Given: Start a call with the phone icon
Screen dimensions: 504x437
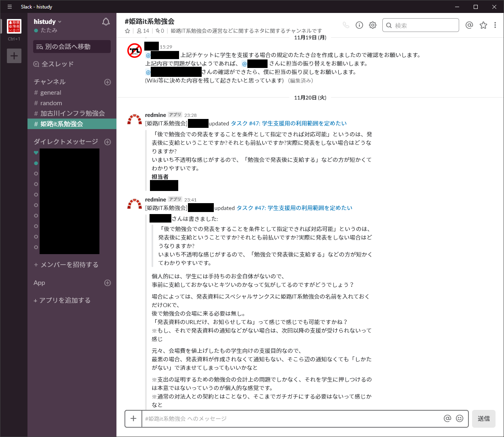Looking at the screenshot, I should pyautogui.click(x=346, y=25).
